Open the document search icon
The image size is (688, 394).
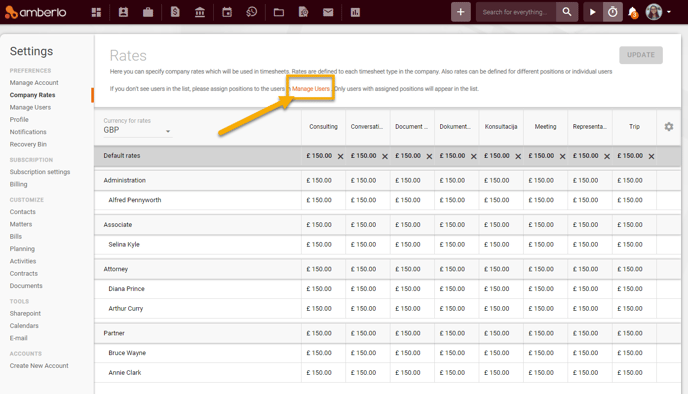(x=303, y=12)
